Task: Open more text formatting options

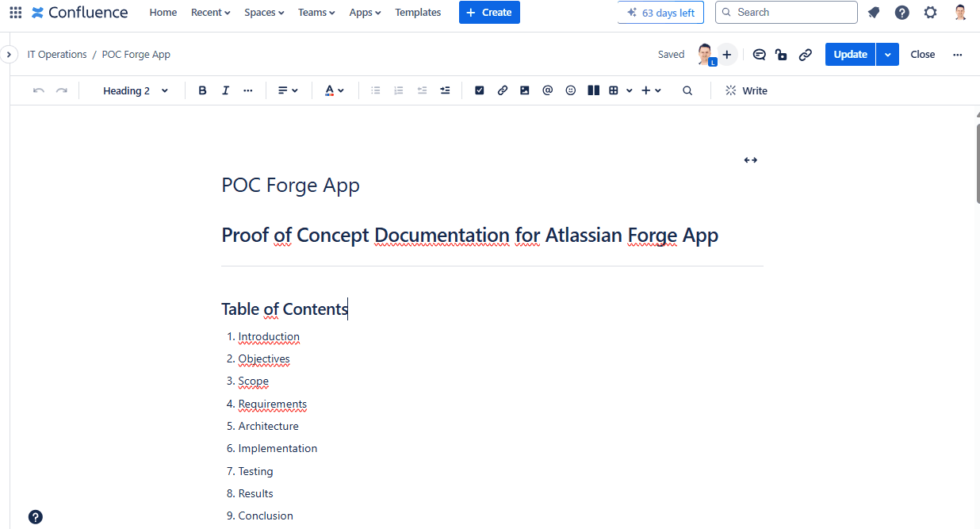Action: click(x=248, y=90)
